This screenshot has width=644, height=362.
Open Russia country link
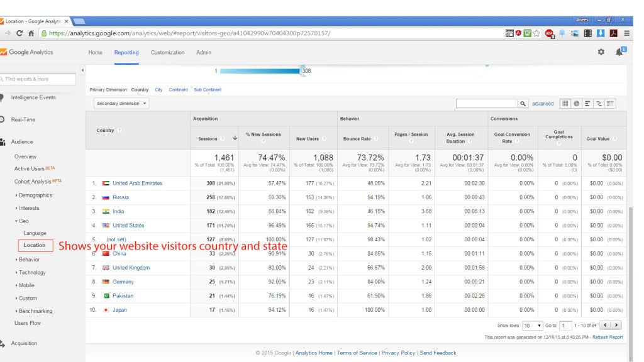pyautogui.click(x=121, y=197)
